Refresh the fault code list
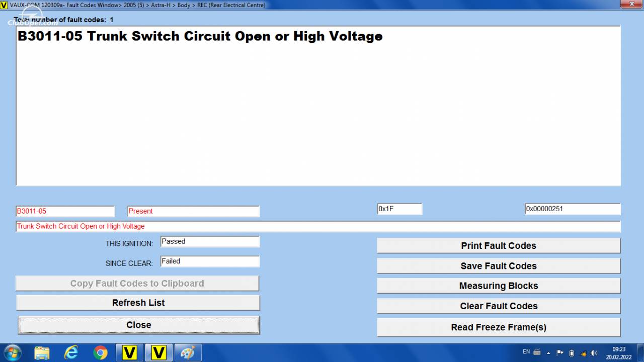This screenshot has height=362, width=644. click(x=138, y=303)
